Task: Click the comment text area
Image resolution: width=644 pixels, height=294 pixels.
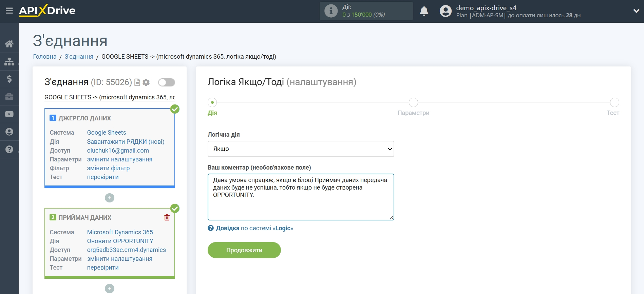Action: pyautogui.click(x=301, y=197)
